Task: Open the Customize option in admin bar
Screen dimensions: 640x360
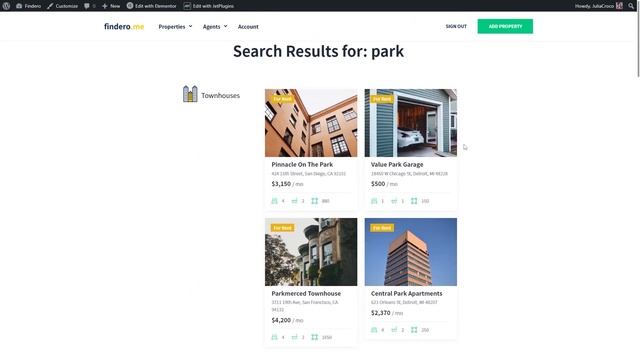Action: [62, 6]
